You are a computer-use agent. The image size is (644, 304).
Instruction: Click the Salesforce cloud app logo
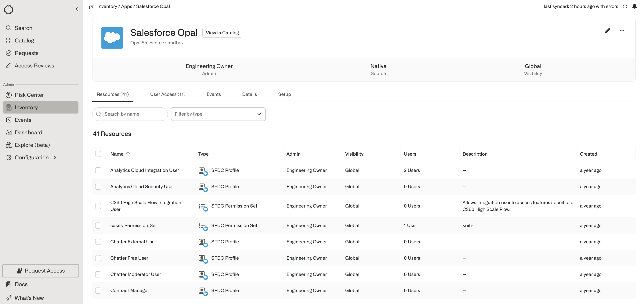coord(112,38)
